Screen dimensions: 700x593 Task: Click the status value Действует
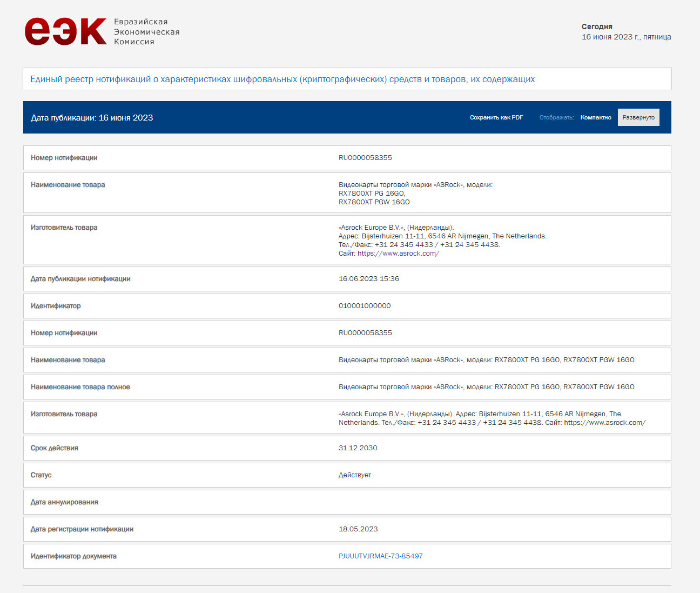tap(355, 475)
